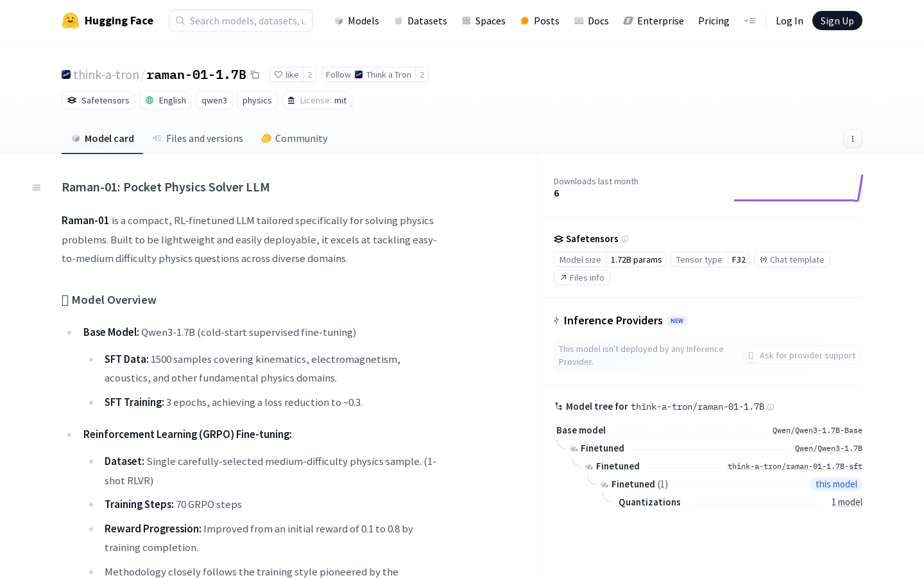Open the Pricing page
The height and width of the screenshot is (578, 924).
coord(714,21)
